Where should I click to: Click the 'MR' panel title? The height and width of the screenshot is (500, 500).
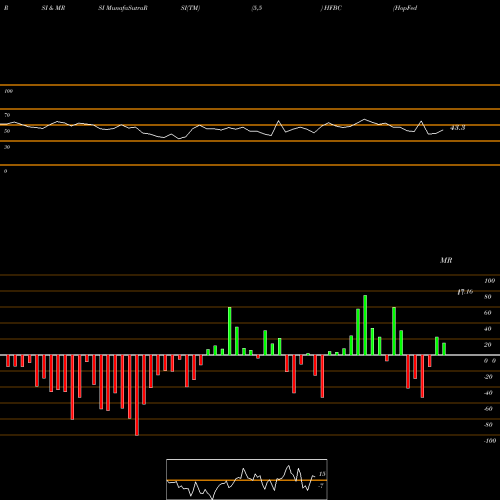click(446, 260)
